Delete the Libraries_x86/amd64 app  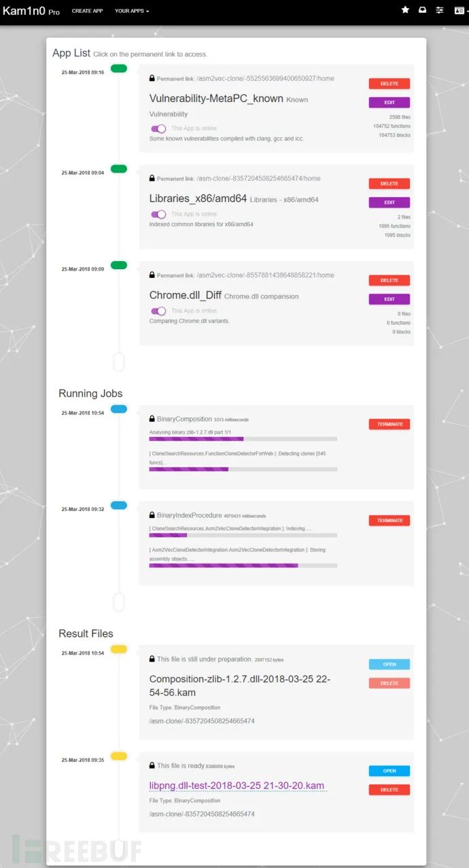click(389, 184)
